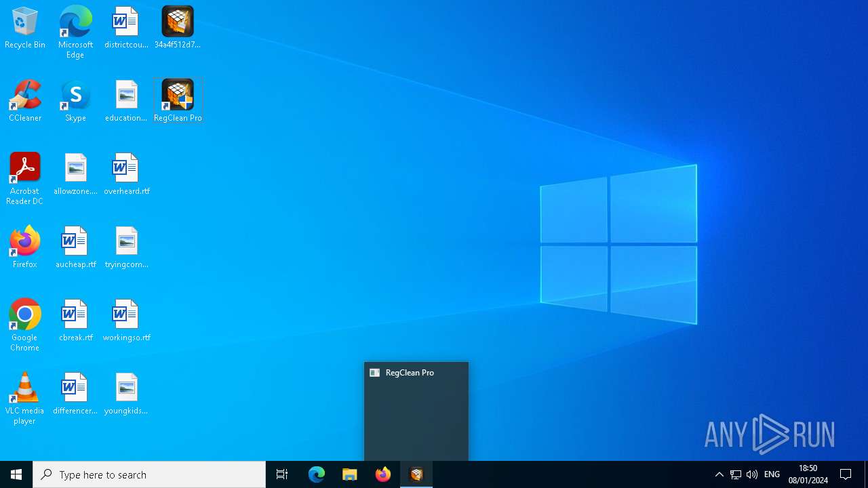Select the Acrobat Reader DC shortcut
Screen dimensions: 868x488
point(25,179)
